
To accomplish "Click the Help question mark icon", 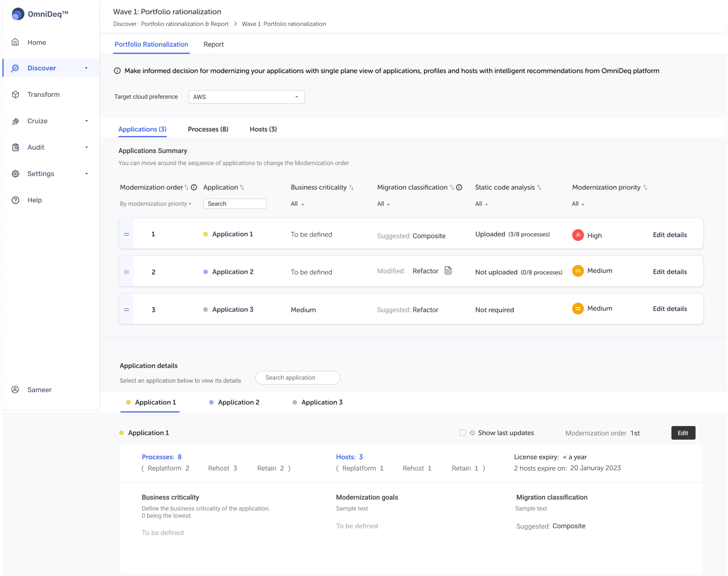I will pos(15,200).
